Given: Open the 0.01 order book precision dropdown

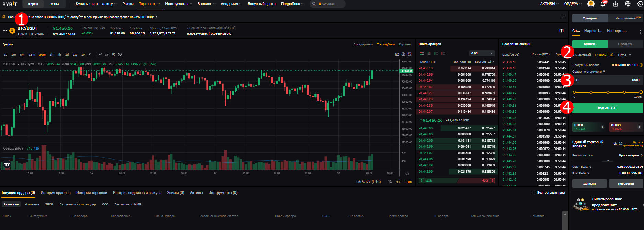Looking at the screenshot, I should click(x=482, y=53).
